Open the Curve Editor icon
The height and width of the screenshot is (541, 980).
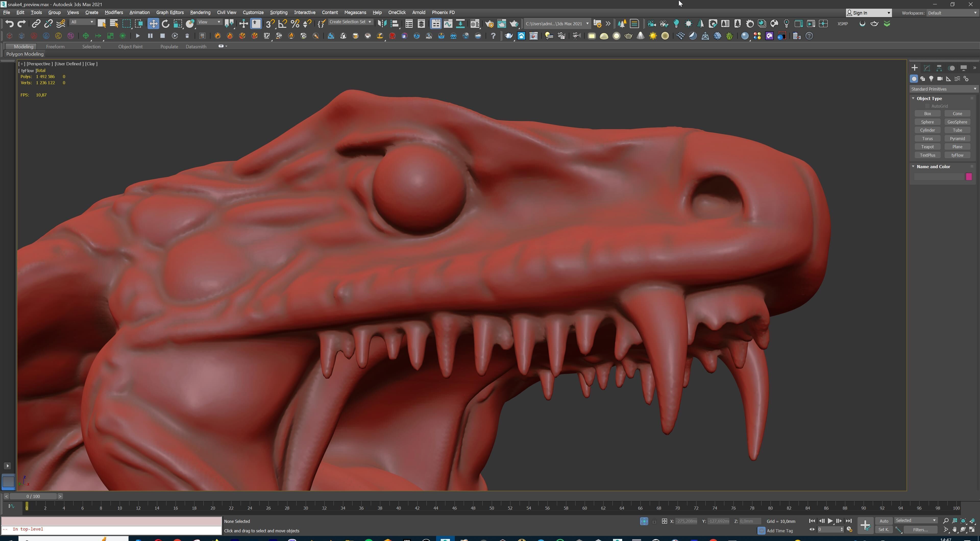click(448, 23)
